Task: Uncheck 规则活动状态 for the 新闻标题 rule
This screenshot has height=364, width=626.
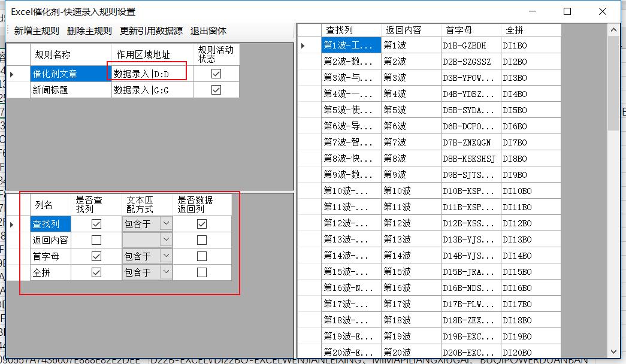Action: click(x=217, y=89)
